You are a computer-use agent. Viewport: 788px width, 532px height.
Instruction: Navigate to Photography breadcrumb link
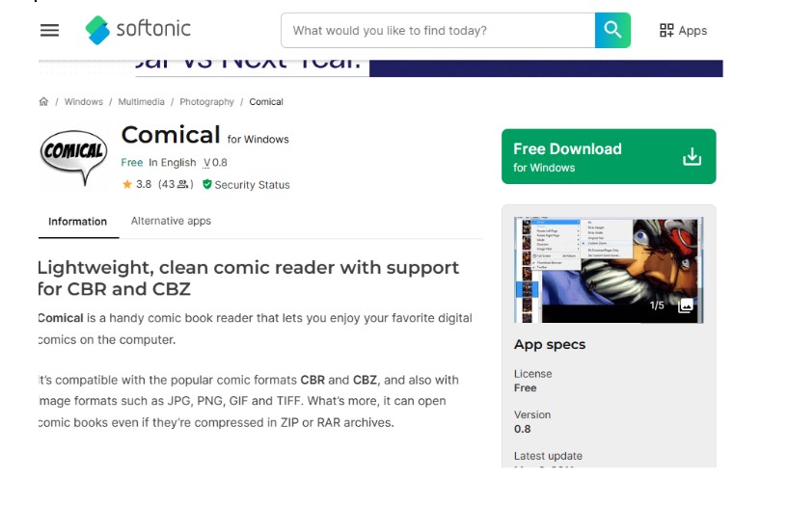pyautogui.click(x=206, y=101)
